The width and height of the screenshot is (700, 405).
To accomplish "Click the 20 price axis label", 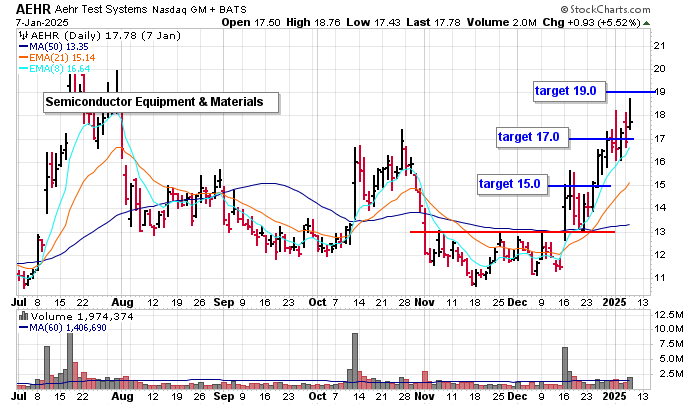I will pos(659,69).
